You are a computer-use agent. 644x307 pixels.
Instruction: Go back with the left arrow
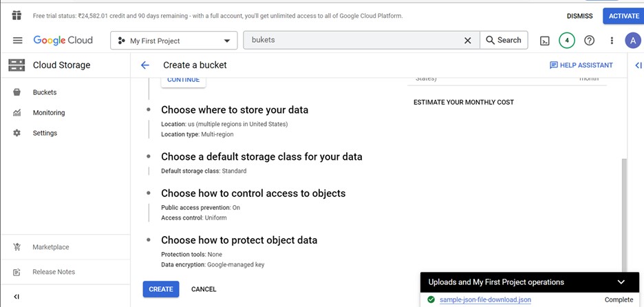tap(145, 65)
